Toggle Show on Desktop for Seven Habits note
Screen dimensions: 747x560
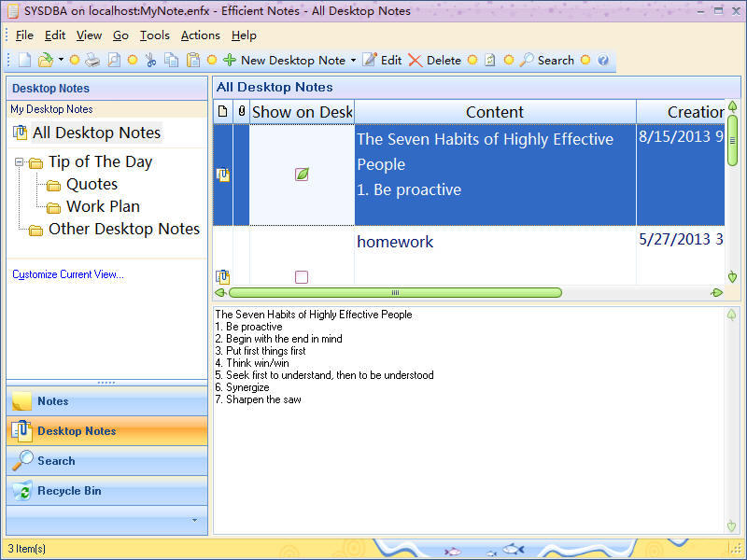[x=302, y=175]
